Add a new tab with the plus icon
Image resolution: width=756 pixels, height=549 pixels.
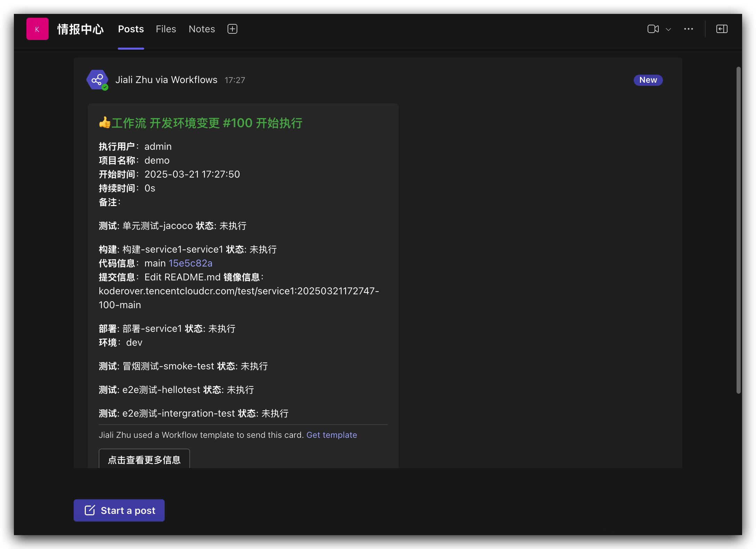coord(232,29)
